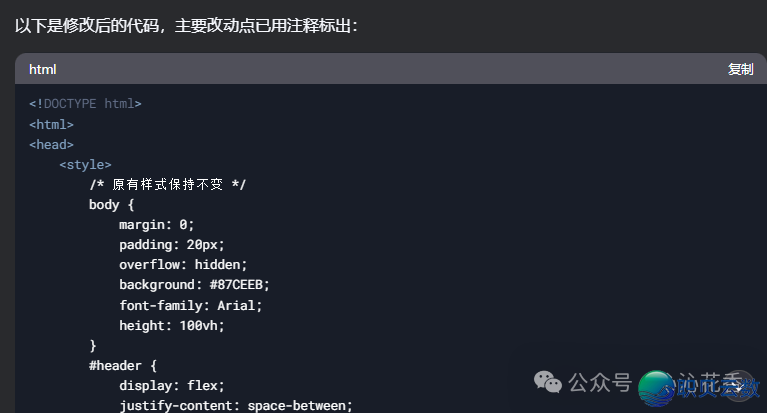This screenshot has height=413, width=767.
Task: Click the intro sentence 以下是修改后的代码
Action: 87,25
